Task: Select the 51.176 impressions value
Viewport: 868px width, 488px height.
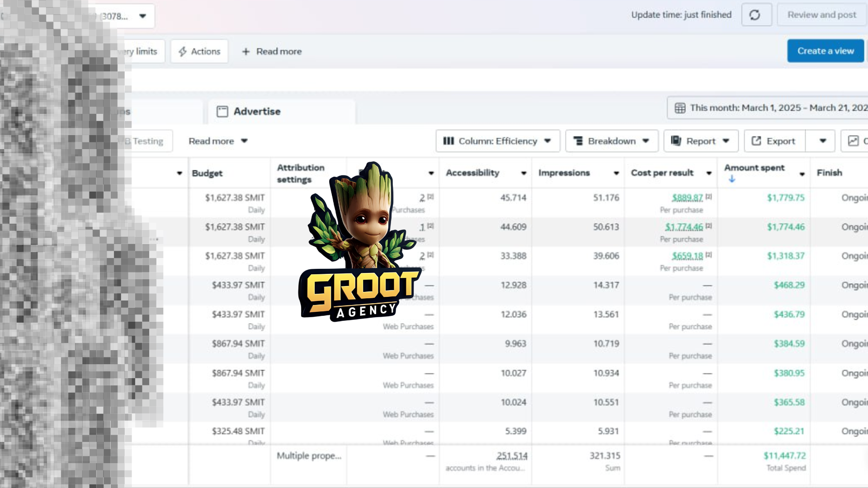Action: pyautogui.click(x=606, y=198)
